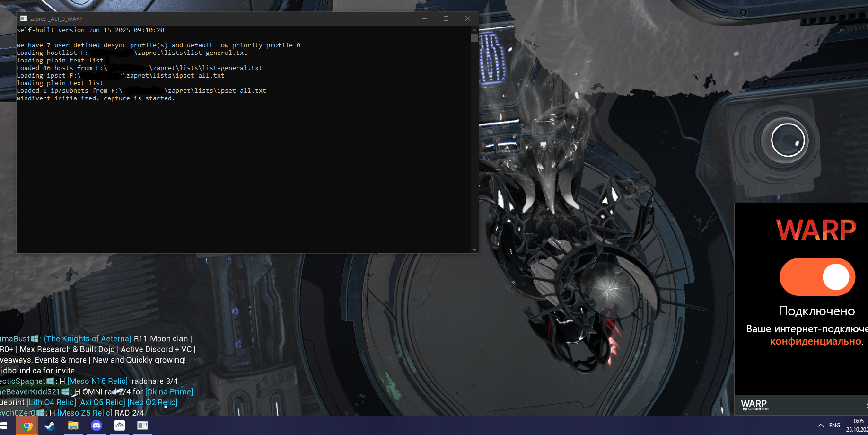
Task: Open the Windows Start menu
Action: point(3,426)
